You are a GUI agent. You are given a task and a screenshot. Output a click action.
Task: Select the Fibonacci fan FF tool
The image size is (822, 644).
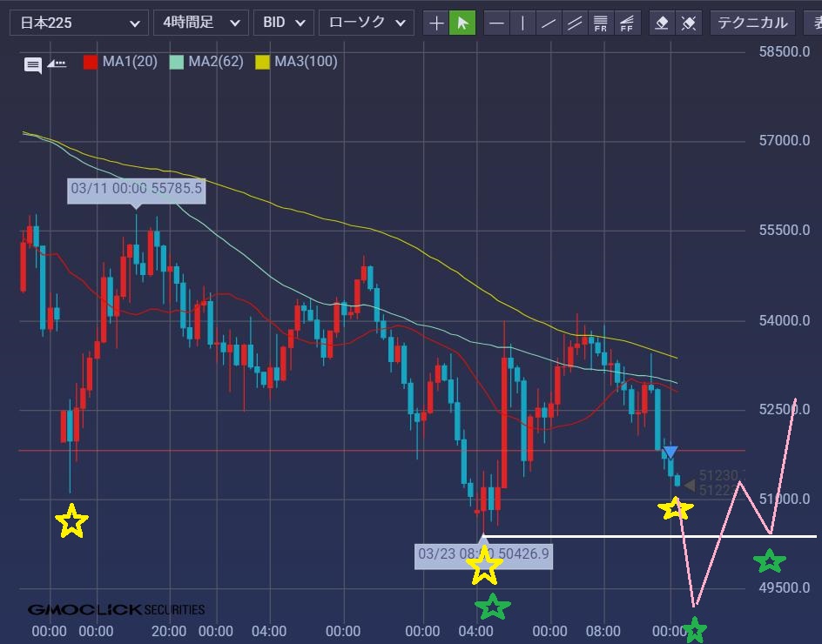(627, 23)
